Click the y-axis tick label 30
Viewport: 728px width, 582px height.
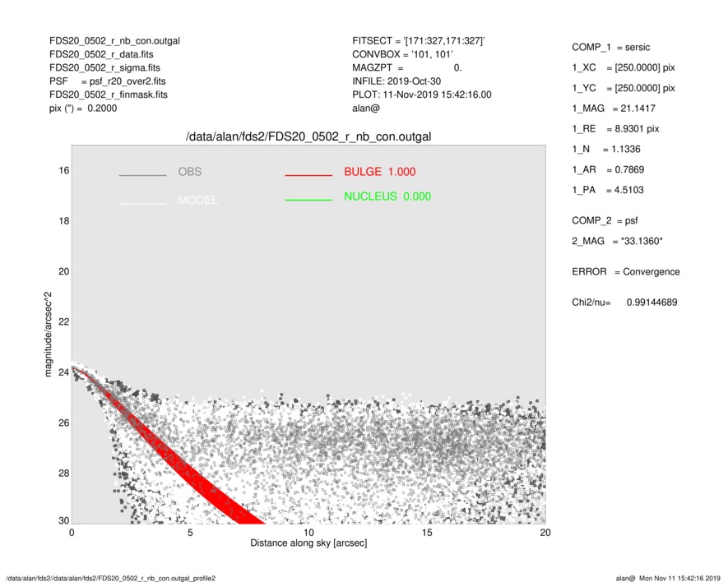click(63, 520)
